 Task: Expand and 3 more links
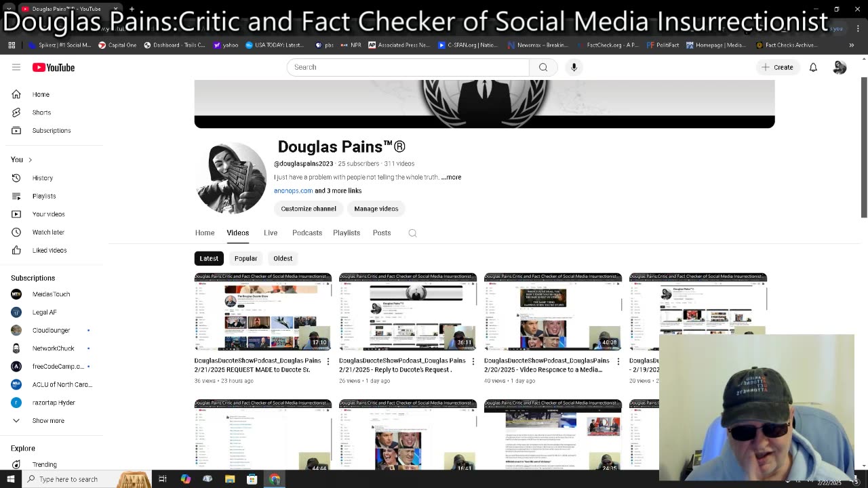tap(338, 190)
